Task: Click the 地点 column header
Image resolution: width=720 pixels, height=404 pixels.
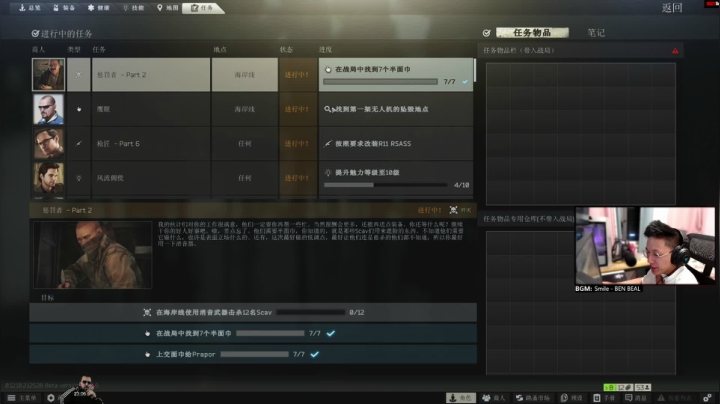Action: (x=220, y=50)
